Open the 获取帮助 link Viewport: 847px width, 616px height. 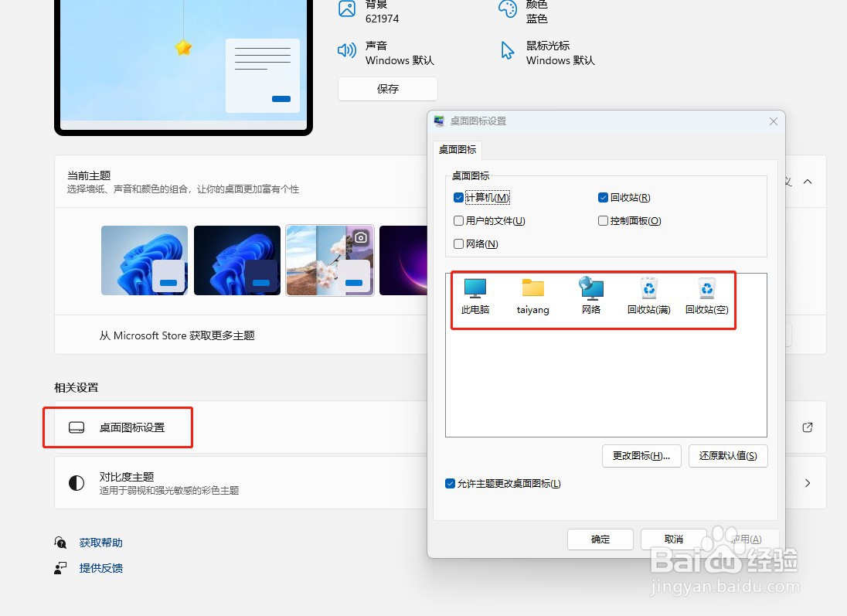click(x=101, y=543)
